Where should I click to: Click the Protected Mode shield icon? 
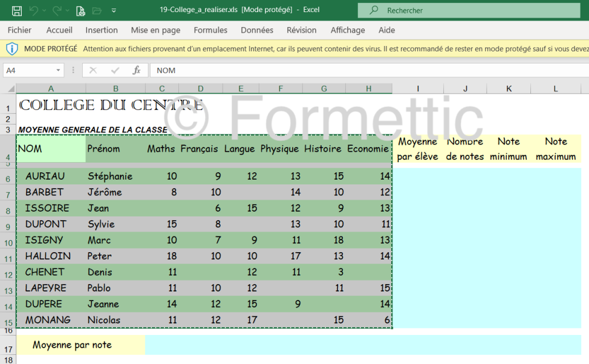(x=12, y=48)
